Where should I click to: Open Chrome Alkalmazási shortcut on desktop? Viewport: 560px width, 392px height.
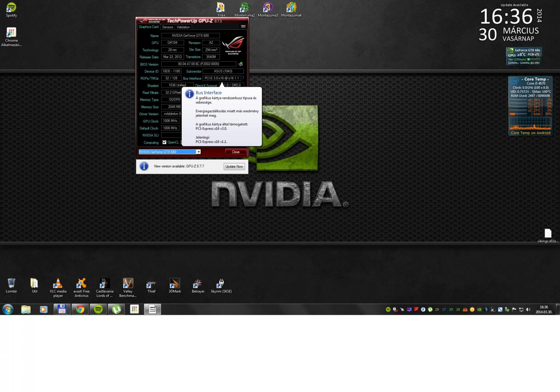coord(11,37)
